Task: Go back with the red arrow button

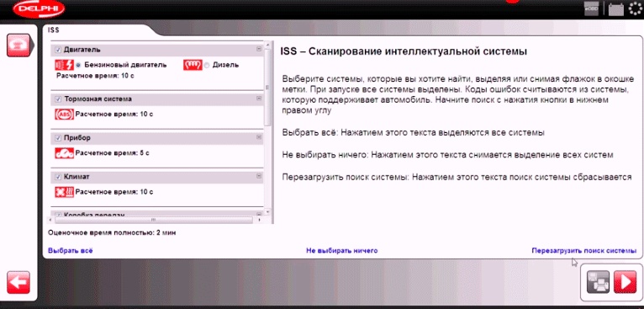Action: pyautogui.click(x=18, y=282)
